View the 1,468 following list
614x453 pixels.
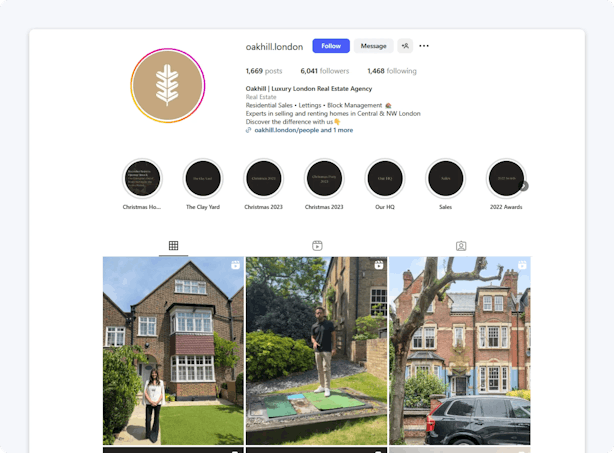(x=392, y=71)
